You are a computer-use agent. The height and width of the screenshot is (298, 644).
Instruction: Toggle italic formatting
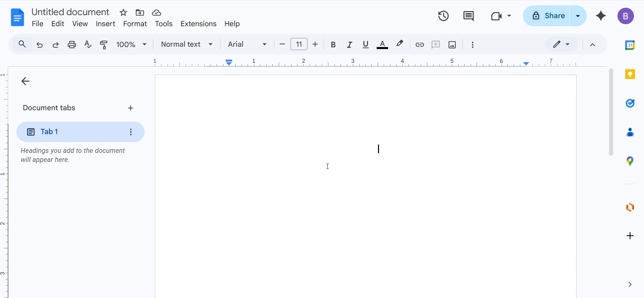tap(350, 44)
